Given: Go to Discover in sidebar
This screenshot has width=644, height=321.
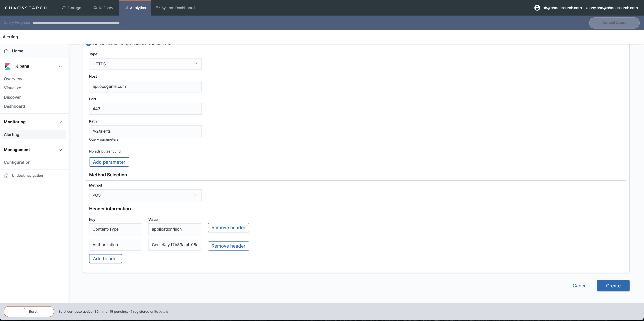Looking at the screenshot, I should [12, 97].
